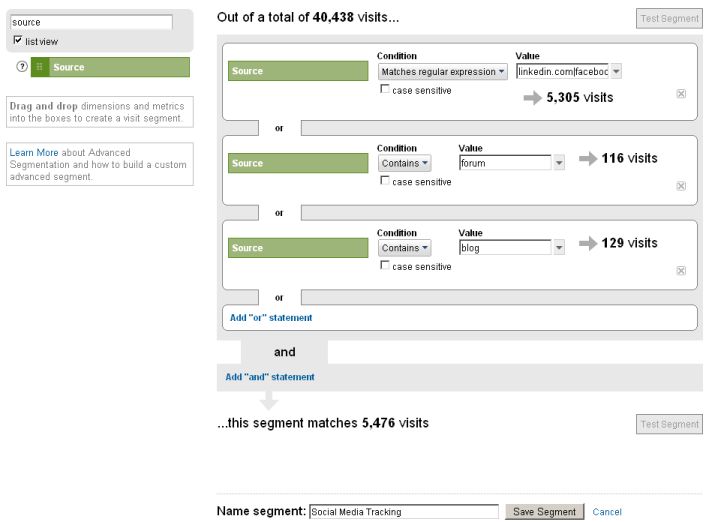
Task: Toggle the list view checkbox
Action: pyautogui.click(x=18, y=40)
